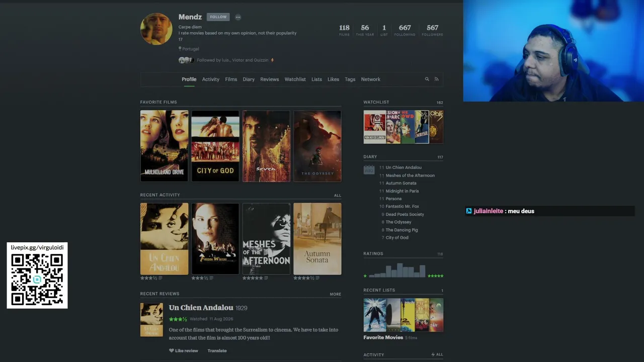Open the Watchlist poster strip
Viewport: 644px width, 362px height.
point(404,127)
